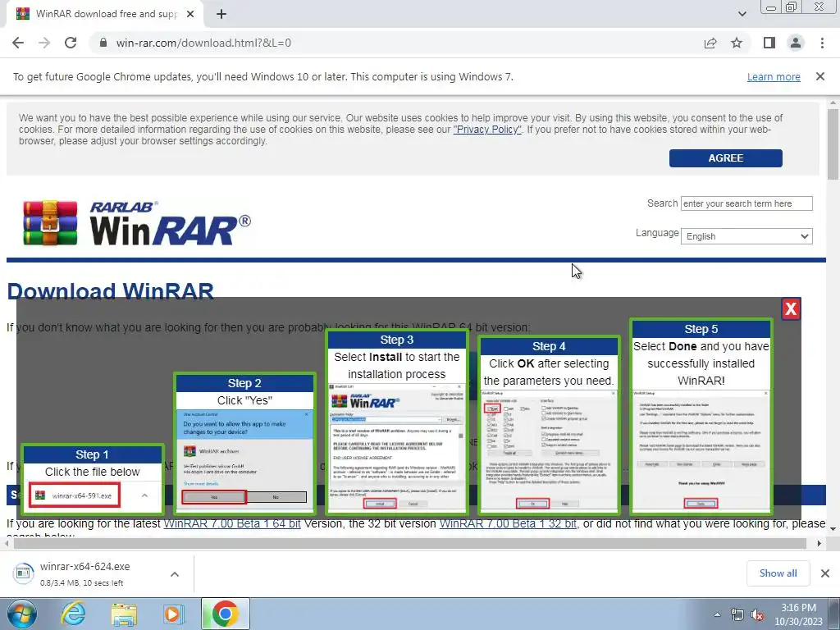The height and width of the screenshot is (630, 840).
Task: Focus the site search field
Action: [x=746, y=203]
